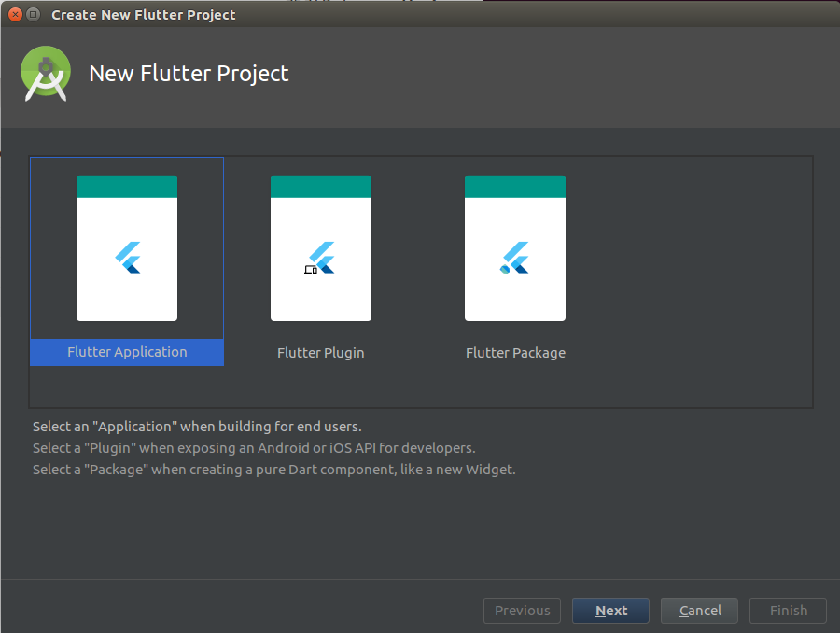Select the Flutter Application label text
The height and width of the screenshot is (633, 840).
coord(126,352)
